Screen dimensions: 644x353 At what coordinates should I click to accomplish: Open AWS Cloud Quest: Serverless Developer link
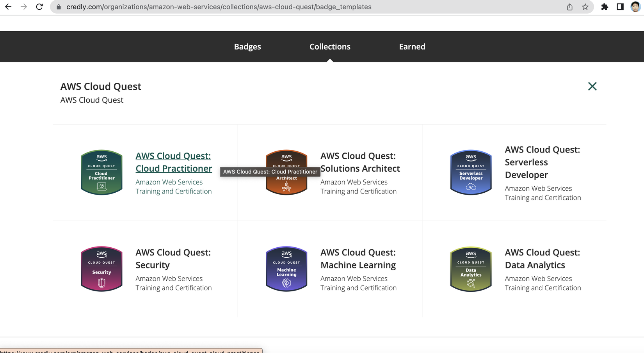543,162
